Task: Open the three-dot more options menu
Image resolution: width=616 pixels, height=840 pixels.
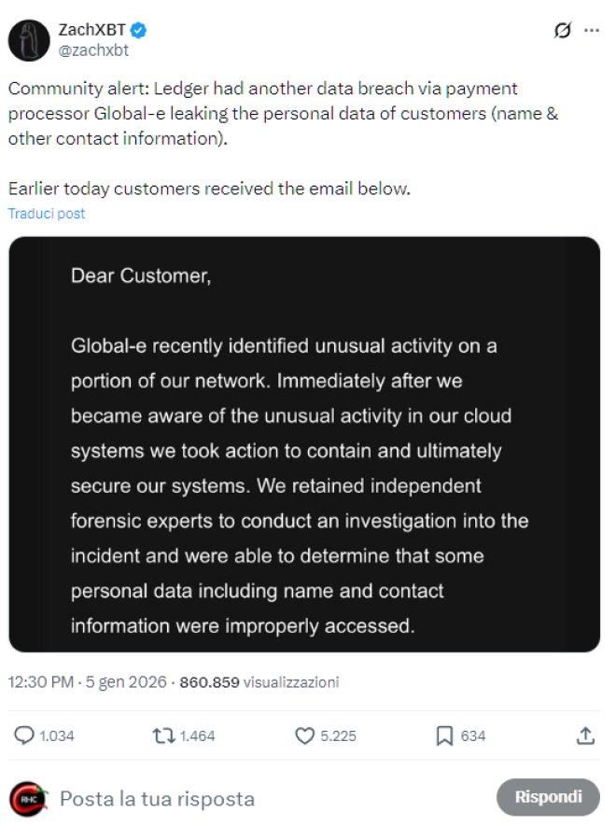Action: click(591, 31)
